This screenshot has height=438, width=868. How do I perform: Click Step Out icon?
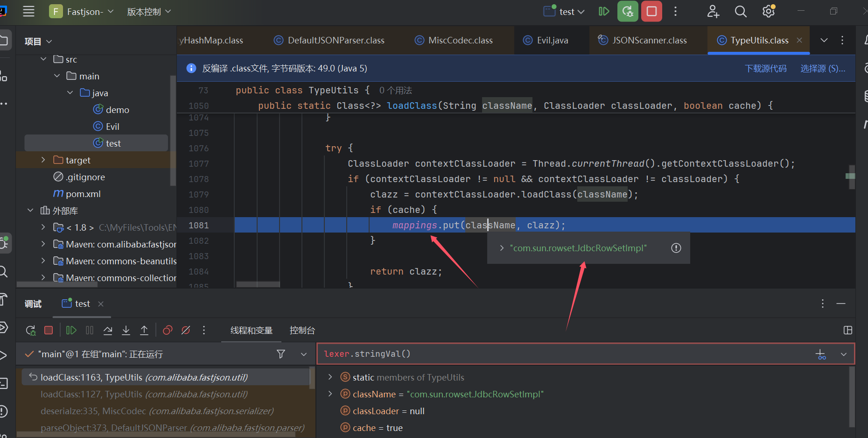click(x=144, y=331)
